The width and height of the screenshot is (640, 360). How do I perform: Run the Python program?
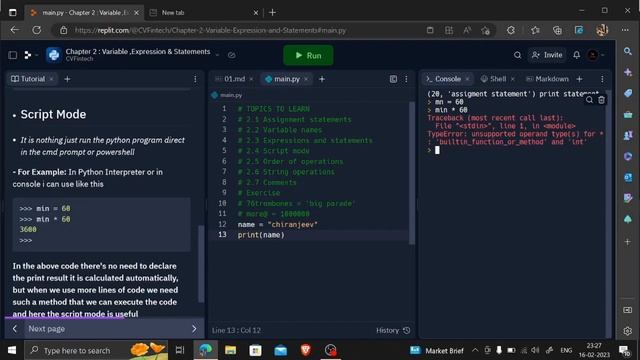(308, 55)
